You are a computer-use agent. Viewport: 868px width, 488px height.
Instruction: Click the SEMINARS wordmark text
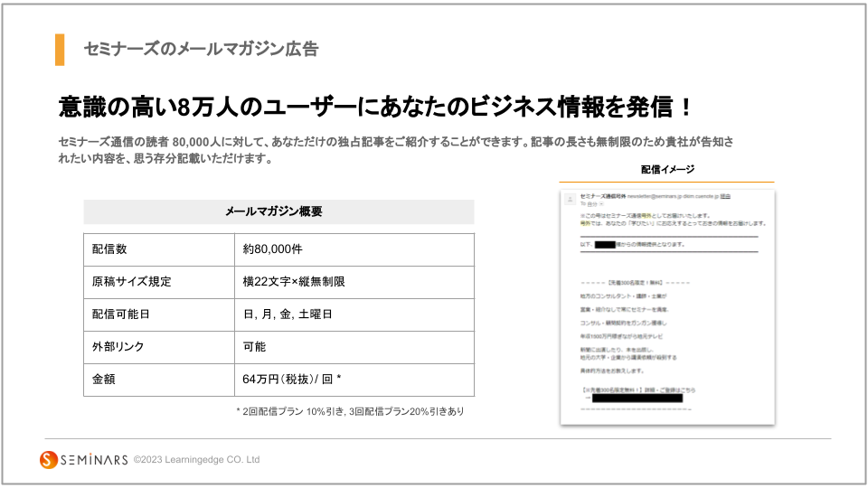pos(94,460)
